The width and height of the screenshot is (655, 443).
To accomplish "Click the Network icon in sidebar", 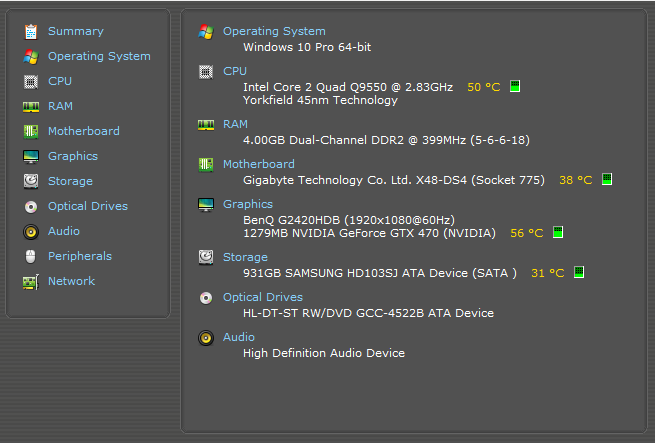I will [30, 281].
